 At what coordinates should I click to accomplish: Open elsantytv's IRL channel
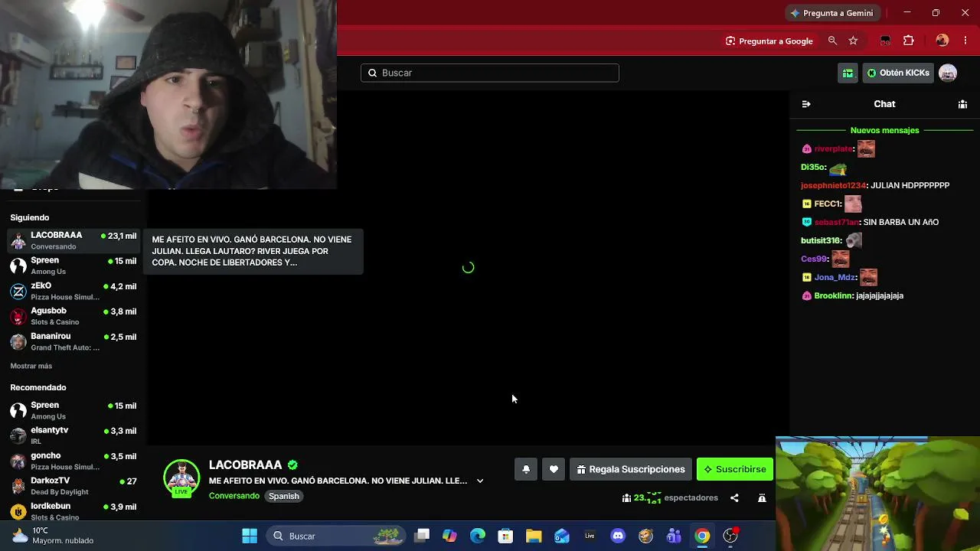point(73,435)
